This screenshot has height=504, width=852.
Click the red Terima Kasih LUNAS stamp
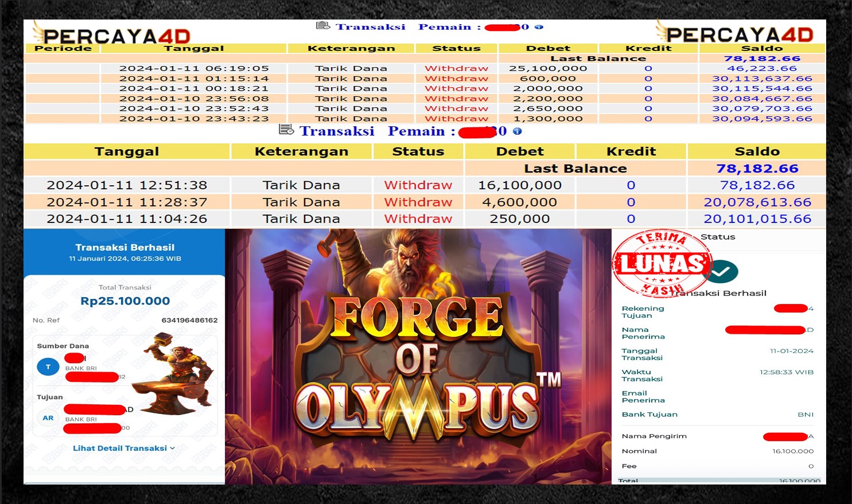pyautogui.click(x=662, y=264)
